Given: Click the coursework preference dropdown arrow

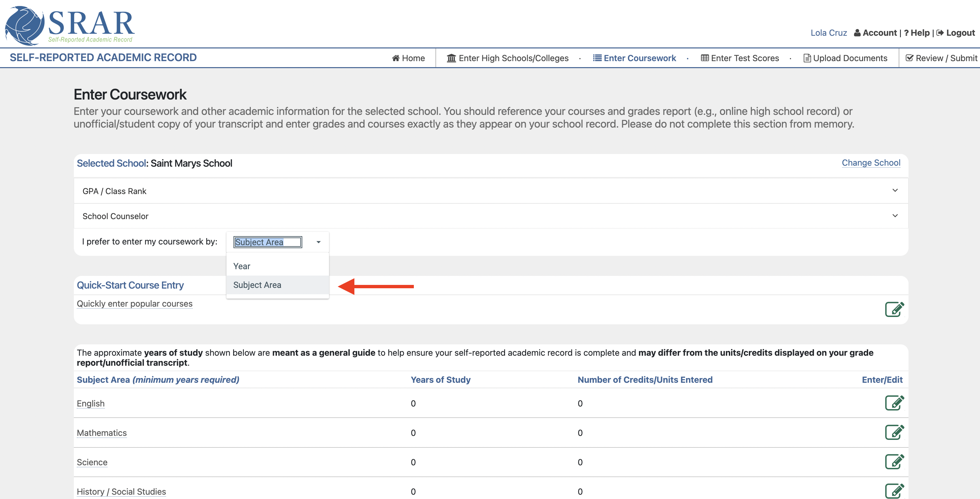Looking at the screenshot, I should point(318,242).
